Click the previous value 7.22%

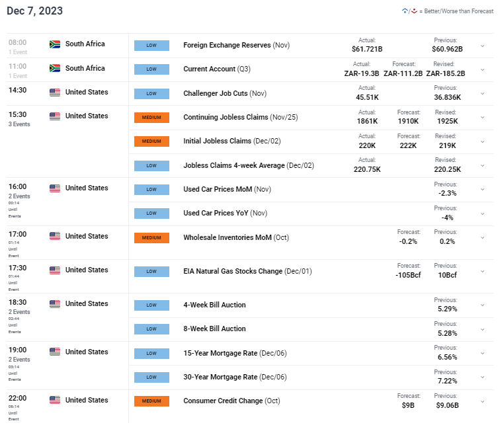click(x=447, y=381)
